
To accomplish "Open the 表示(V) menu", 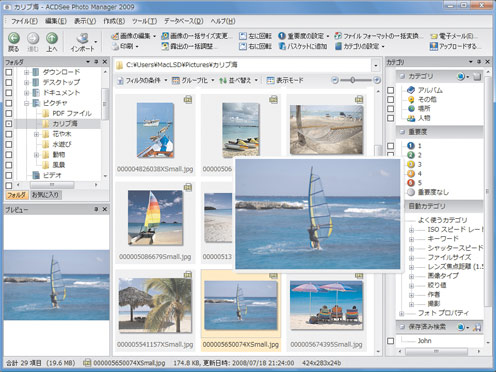I will coord(85,21).
